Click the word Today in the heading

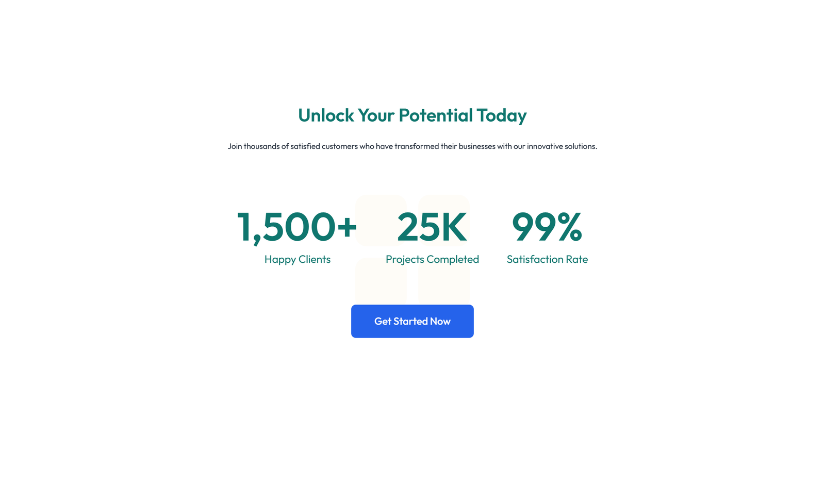coord(501,115)
